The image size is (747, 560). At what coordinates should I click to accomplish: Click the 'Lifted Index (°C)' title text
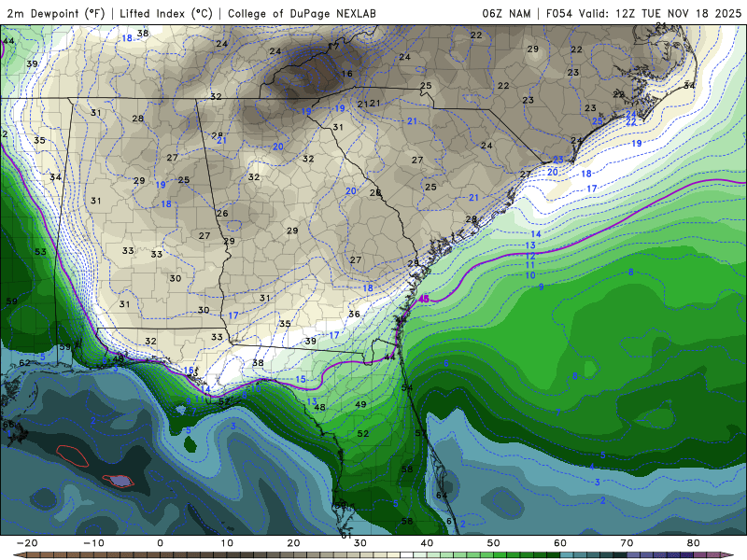[166, 13]
